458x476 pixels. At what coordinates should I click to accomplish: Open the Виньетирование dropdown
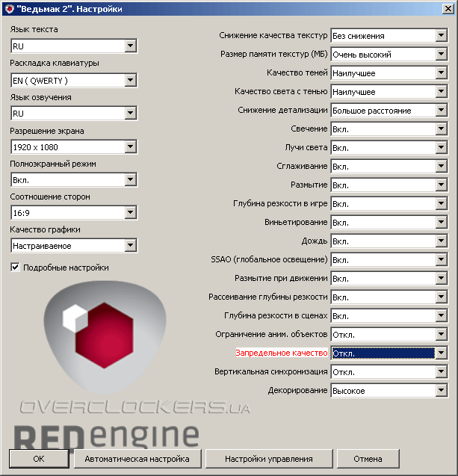pyautogui.click(x=389, y=222)
